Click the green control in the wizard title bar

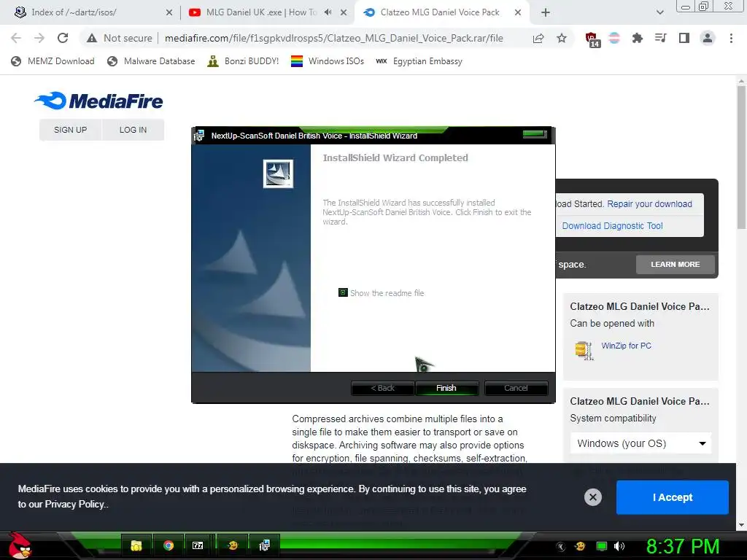coord(535,134)
